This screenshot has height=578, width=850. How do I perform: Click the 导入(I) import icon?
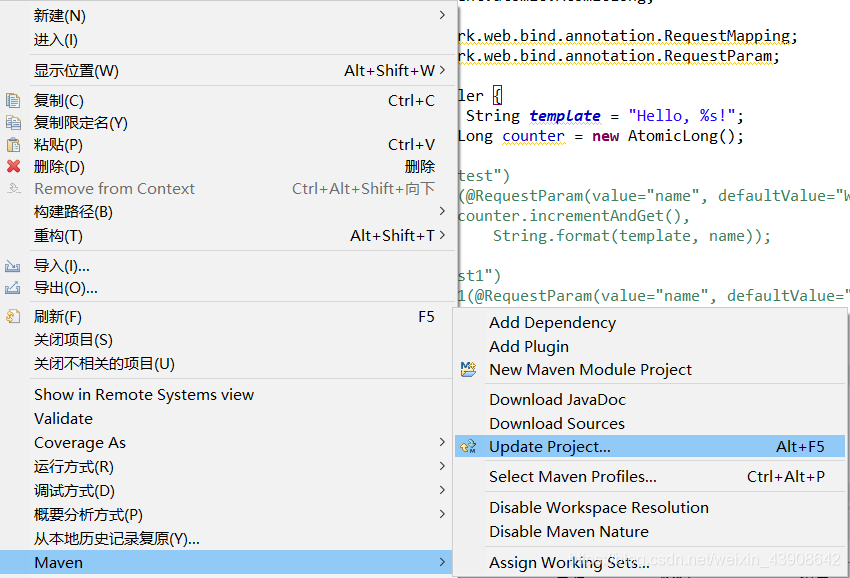coord(10,265)
